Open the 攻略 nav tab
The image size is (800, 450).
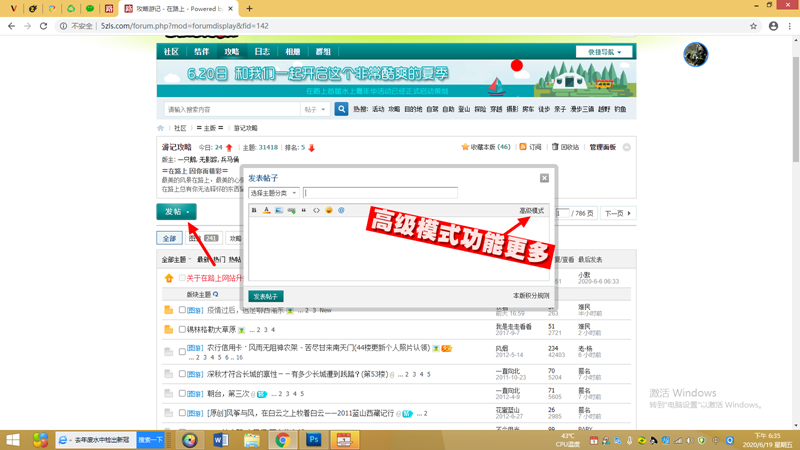[x=232, y=52]
